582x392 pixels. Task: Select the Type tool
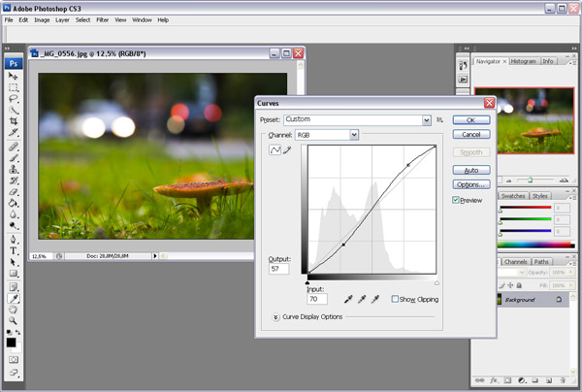(x=14, y=250)
